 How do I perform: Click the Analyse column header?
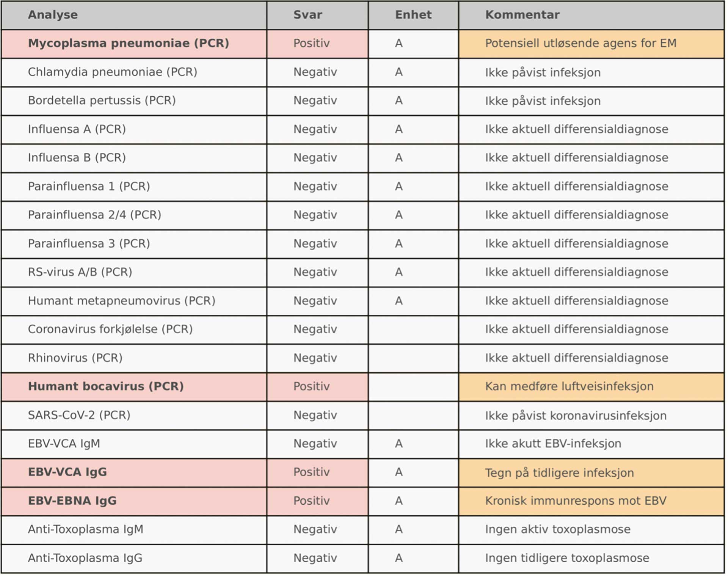click(x=53, y=15)
